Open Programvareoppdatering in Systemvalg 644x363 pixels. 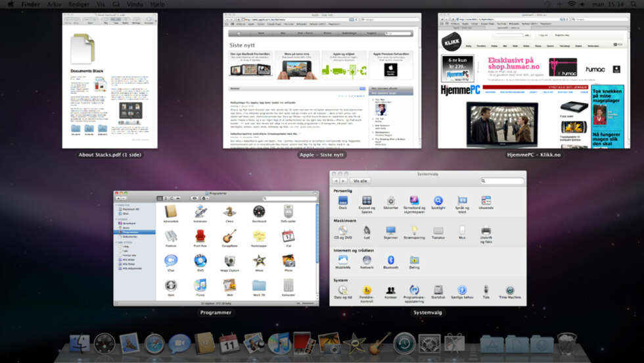415,294
